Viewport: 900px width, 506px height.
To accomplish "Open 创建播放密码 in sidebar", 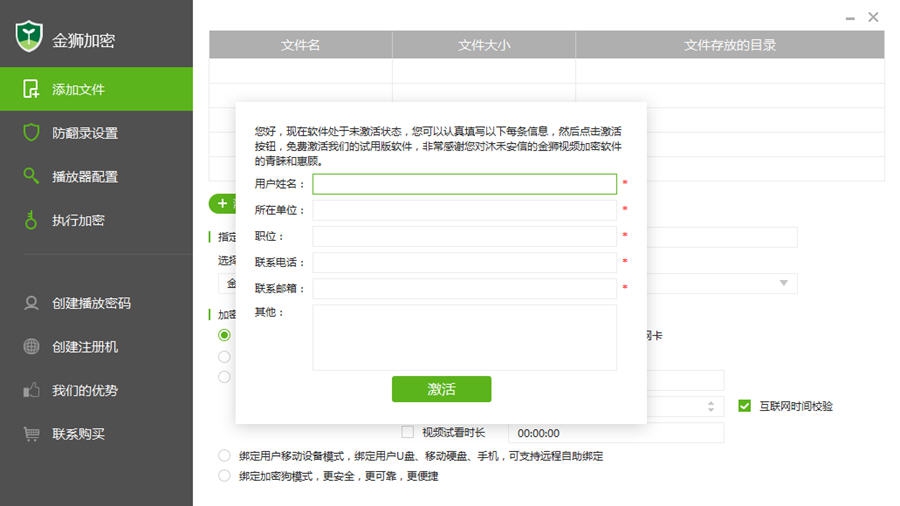I will tap(96, 303).
